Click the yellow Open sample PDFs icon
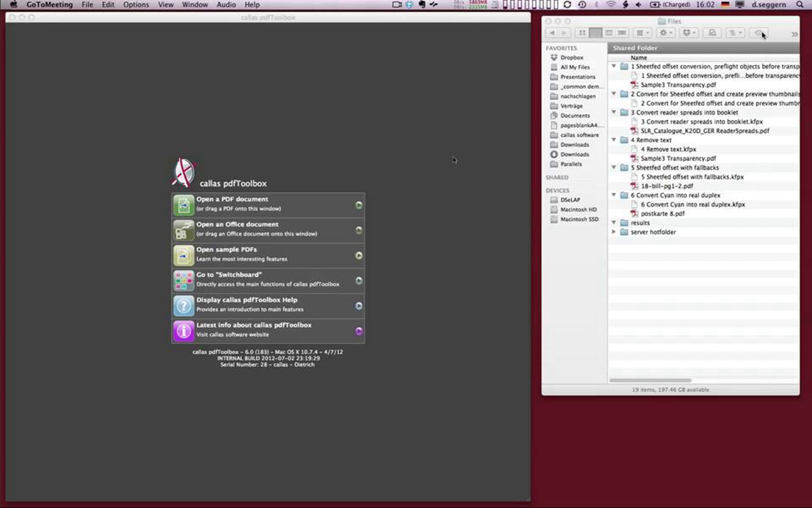Screen dimensions: 812x508 [x=184, y=255]
